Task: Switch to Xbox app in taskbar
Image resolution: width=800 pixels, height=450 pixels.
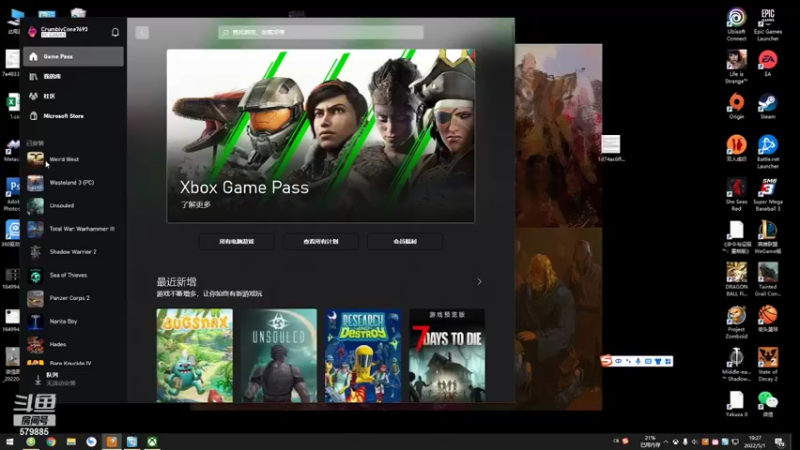Action: pyautogui.click(x=152, y=442)
